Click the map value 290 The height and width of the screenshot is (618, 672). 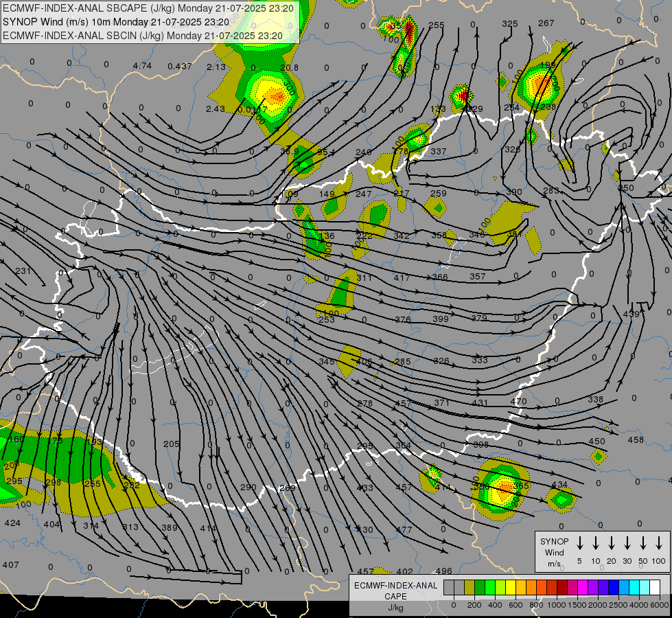248,488
